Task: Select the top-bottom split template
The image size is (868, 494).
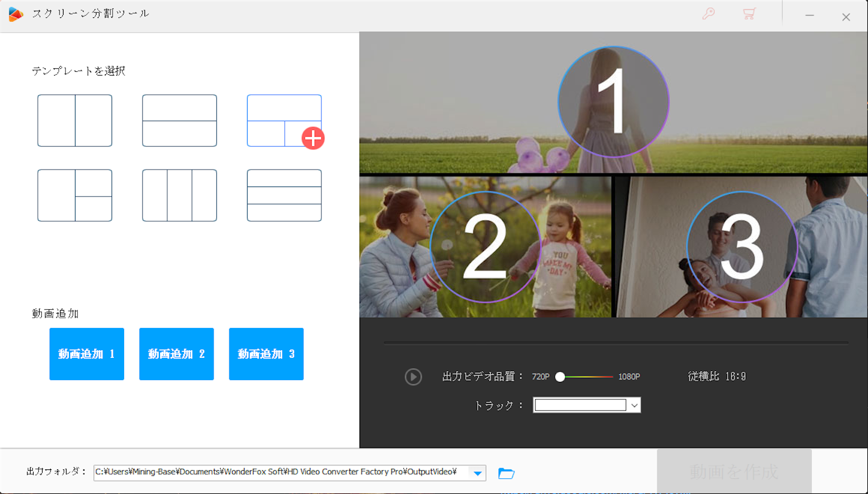Action: coord(179,120)
